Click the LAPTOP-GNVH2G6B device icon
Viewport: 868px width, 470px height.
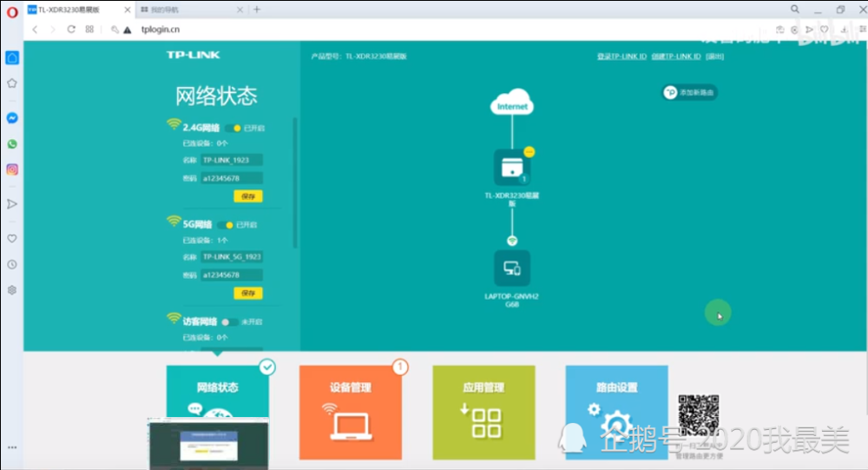click(x=512, y=268)
